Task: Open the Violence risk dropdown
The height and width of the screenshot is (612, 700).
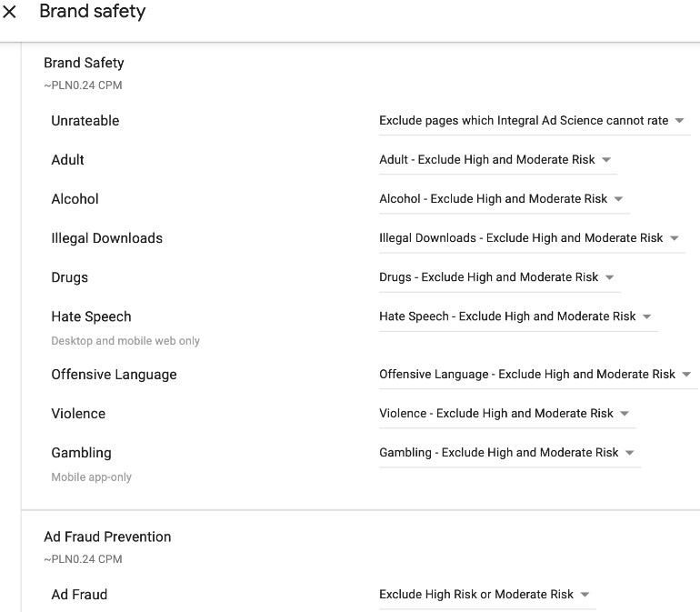Action: tap(505, 414)
